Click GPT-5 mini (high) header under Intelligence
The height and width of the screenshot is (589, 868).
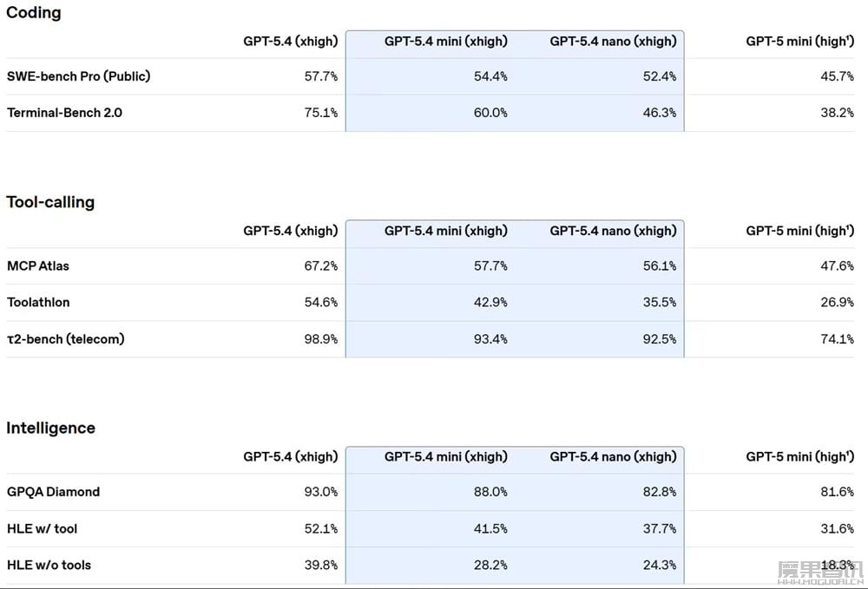[x=799, y=456]
